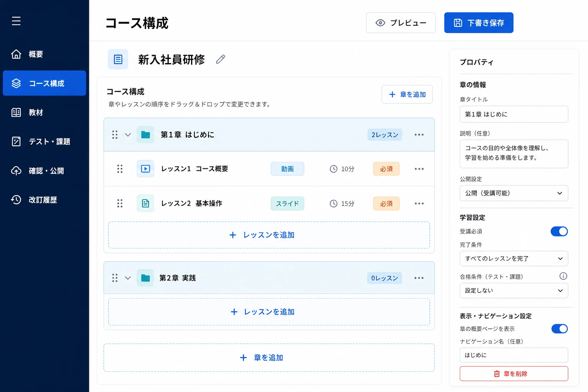
Task: Toggle the 受講必須 switch
Action: point(559,231)
